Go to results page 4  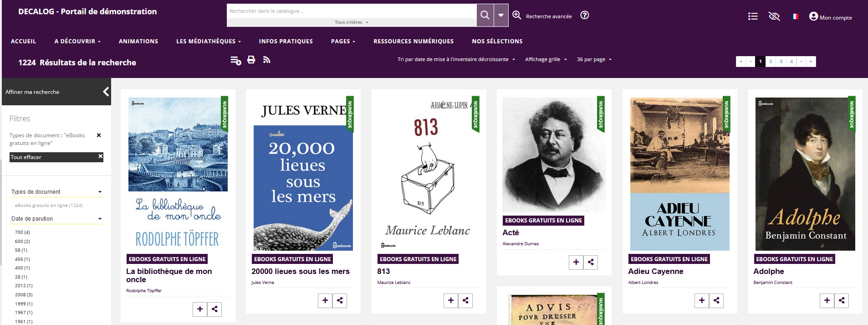[791, 62]
